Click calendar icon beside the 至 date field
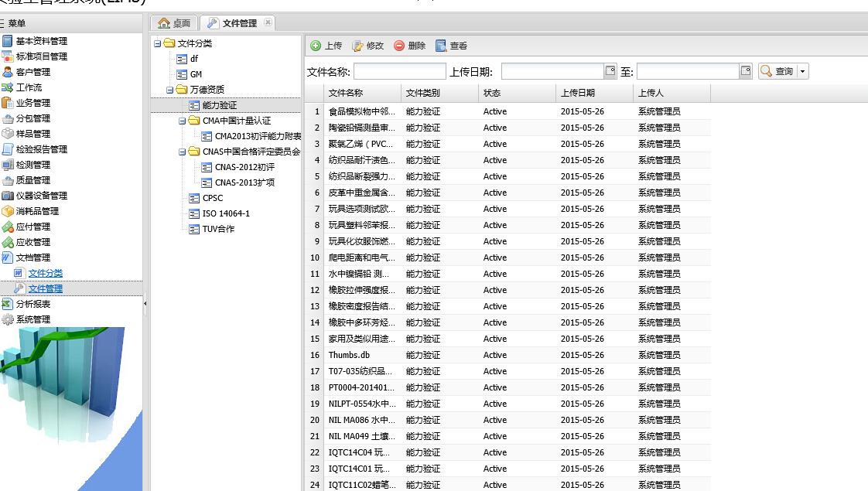Screen dimensions: 868x491 [746, 71]
